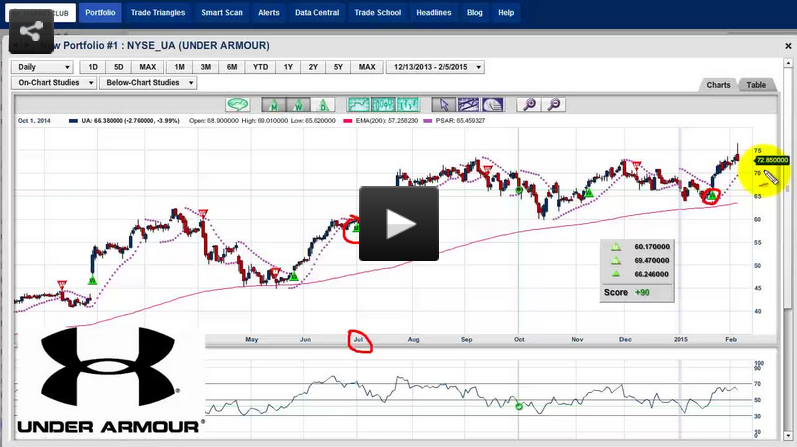Toggle the weekly Trade Triangle W icon
Screen dimensions: 797x447
(298, 105)
